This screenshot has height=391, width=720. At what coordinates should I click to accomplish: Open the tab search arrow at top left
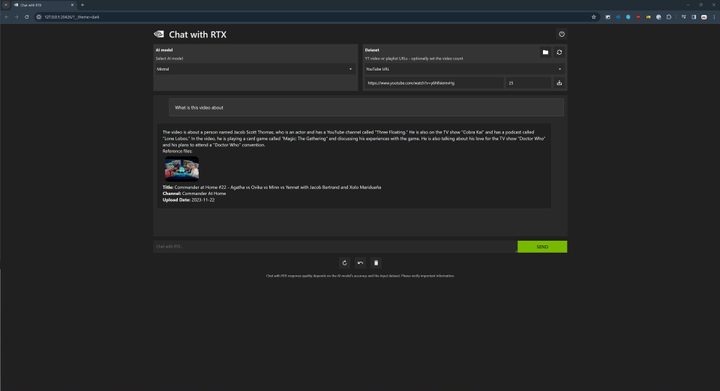(x=6, y=5)
